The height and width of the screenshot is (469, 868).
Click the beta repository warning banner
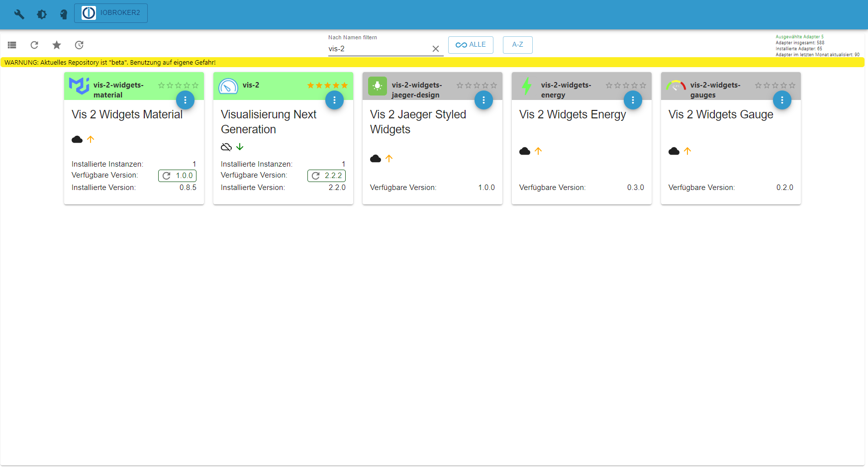432,63
